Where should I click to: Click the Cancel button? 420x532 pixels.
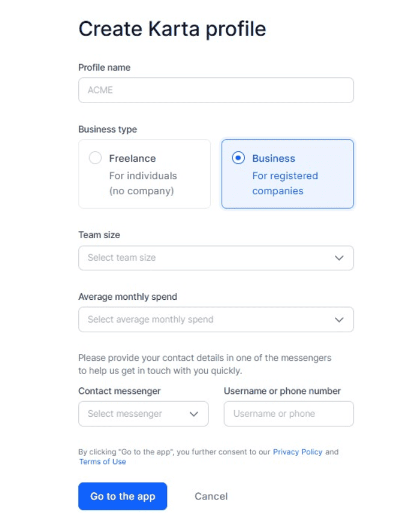pyautogui.click(x=211, y=496)
